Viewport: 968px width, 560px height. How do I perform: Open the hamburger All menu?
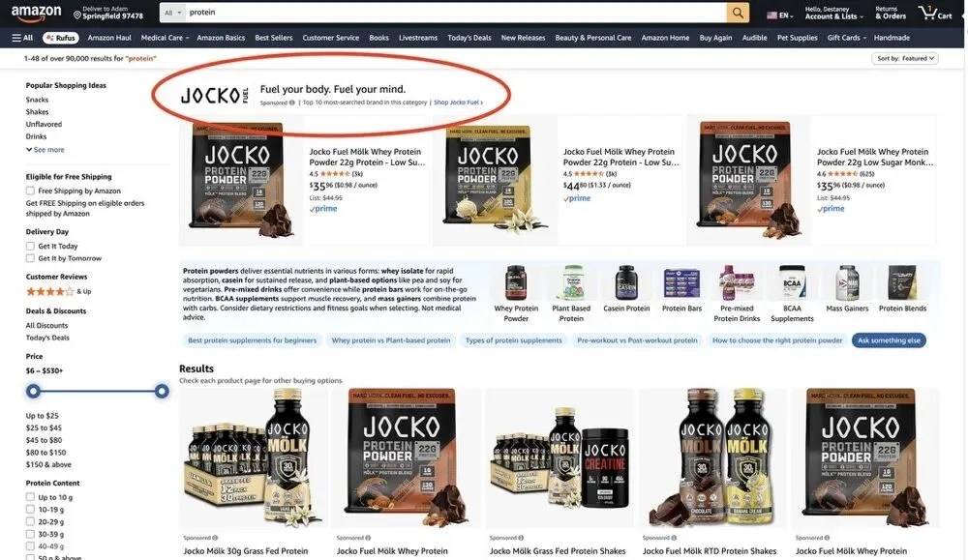(23, 38)
